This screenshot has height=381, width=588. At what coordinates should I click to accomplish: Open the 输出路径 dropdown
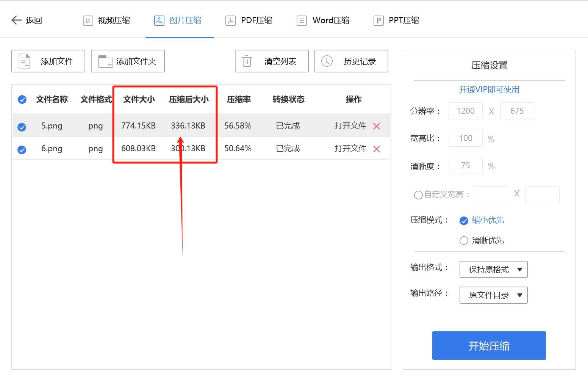493,295
